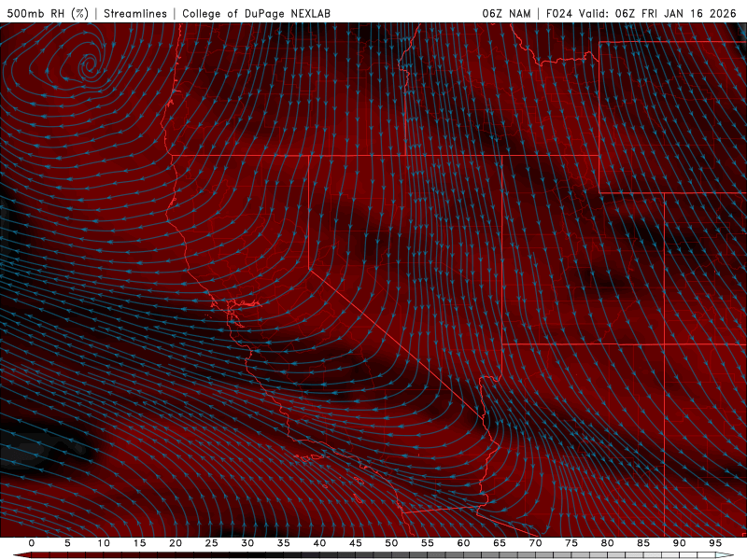Click the "90" color scale label
This screenshot has height=560, width=747.
click(679, 543)
